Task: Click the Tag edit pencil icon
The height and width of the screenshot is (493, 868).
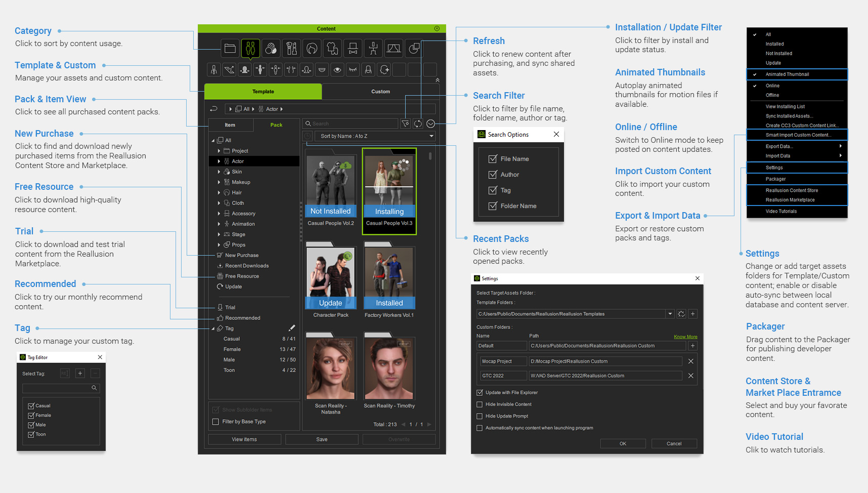Action: point(291,328)
